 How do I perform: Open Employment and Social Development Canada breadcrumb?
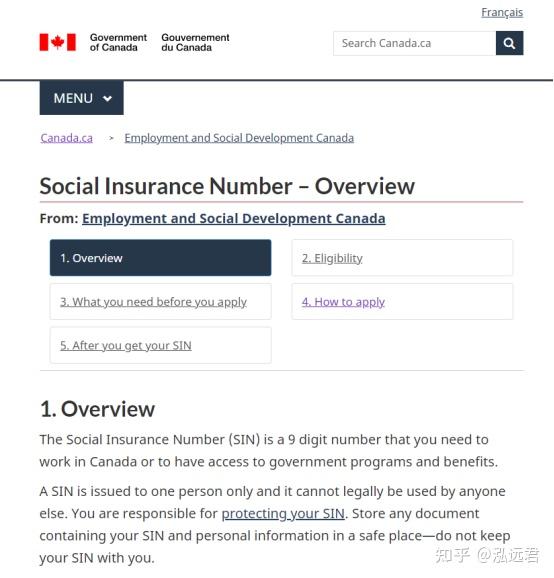click(x=239, y=138)
